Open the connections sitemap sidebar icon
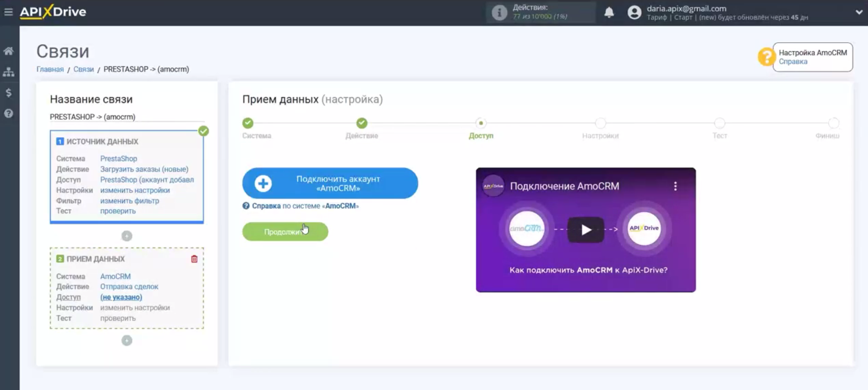The height and width of the screenshot is (390, 868). point(9,72)
